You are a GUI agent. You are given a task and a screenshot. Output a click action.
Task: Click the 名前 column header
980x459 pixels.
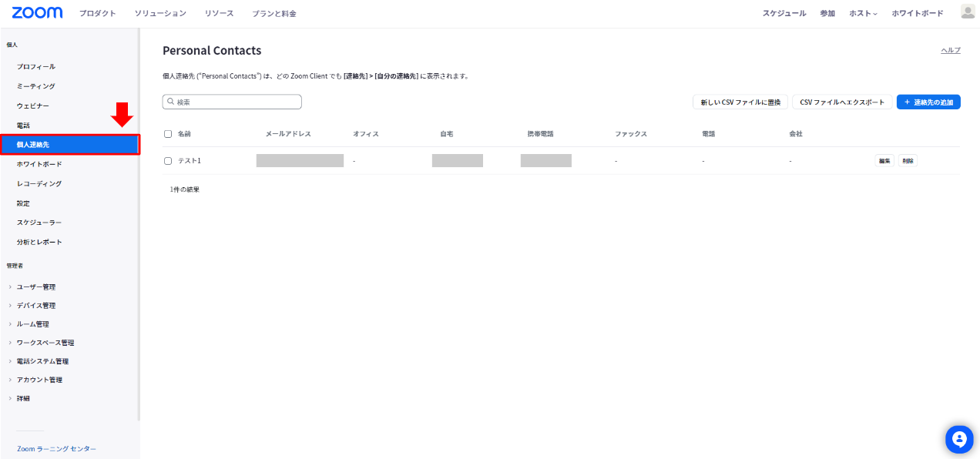point(184,134)
